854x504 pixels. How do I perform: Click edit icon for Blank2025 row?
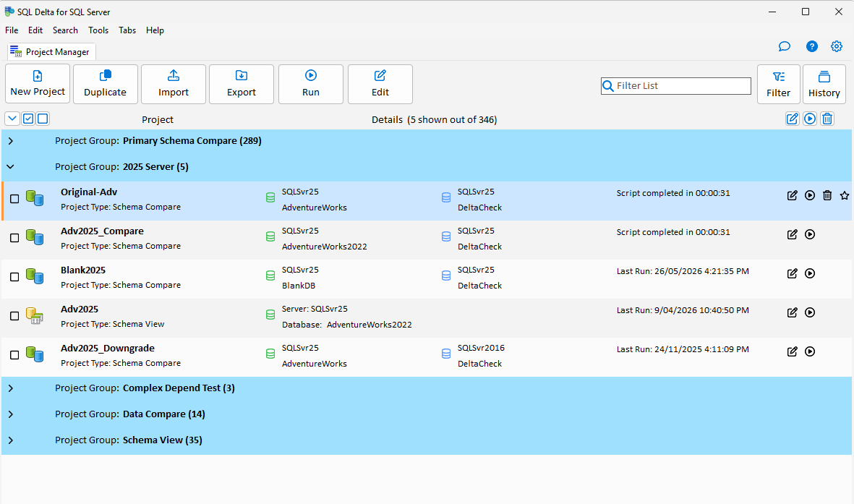pyautogui.click(x=793, y=273)
